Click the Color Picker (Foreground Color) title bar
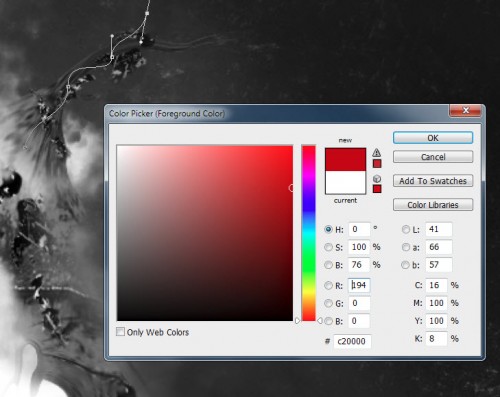 point(277,114)
